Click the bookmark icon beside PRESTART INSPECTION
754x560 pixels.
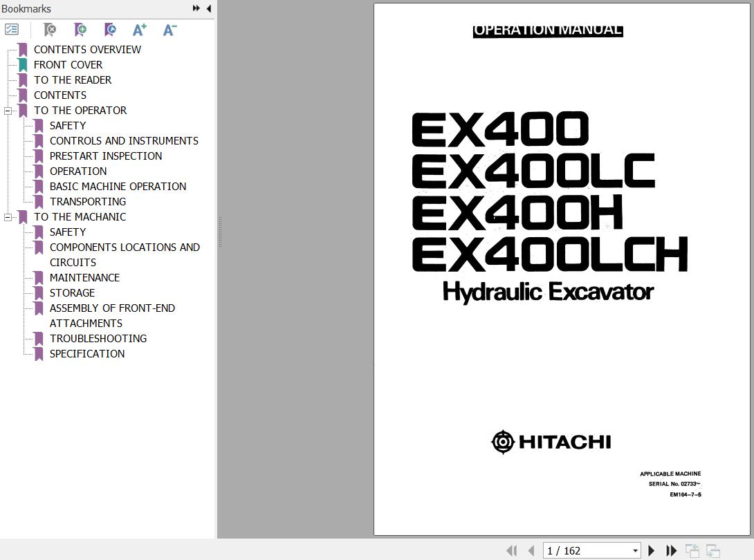coord(39,156)
